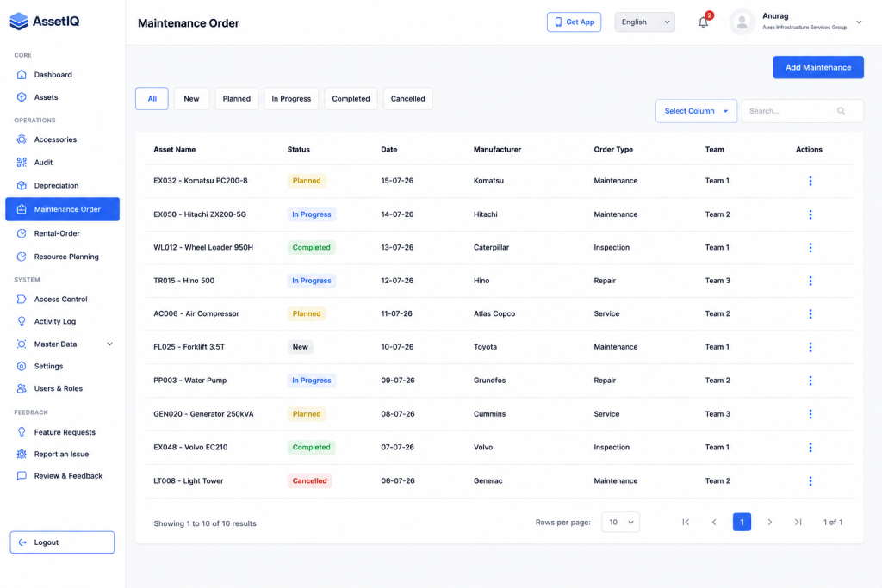This screenshot has height=588, width=882.
Task: Click the Order Type column header
Action: tap(613, 150)
